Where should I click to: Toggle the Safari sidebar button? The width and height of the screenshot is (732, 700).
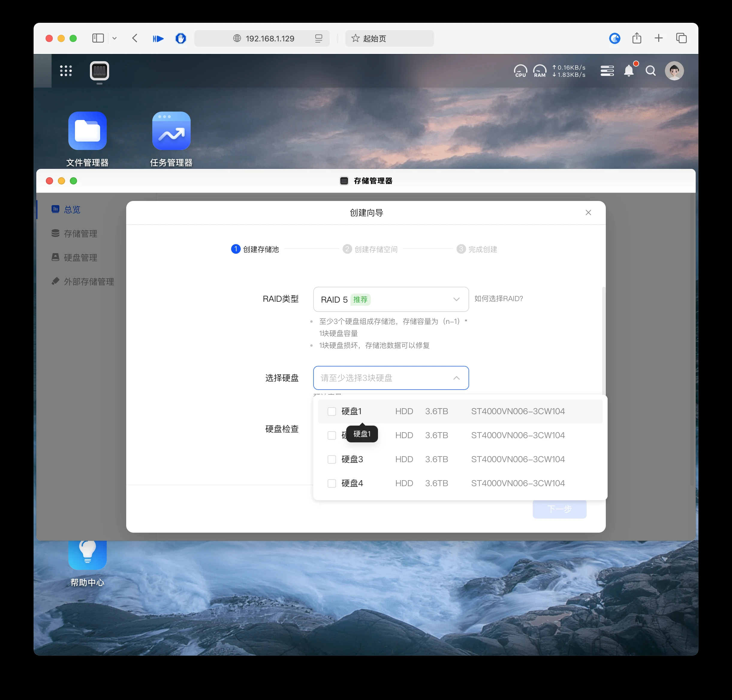pyautogui.click(x=98, y=38)
